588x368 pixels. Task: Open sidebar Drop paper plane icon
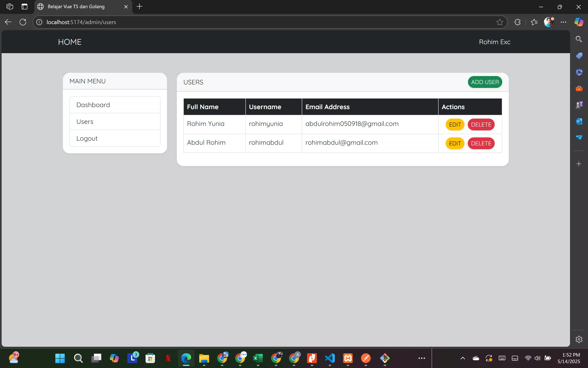coord(579,138)
